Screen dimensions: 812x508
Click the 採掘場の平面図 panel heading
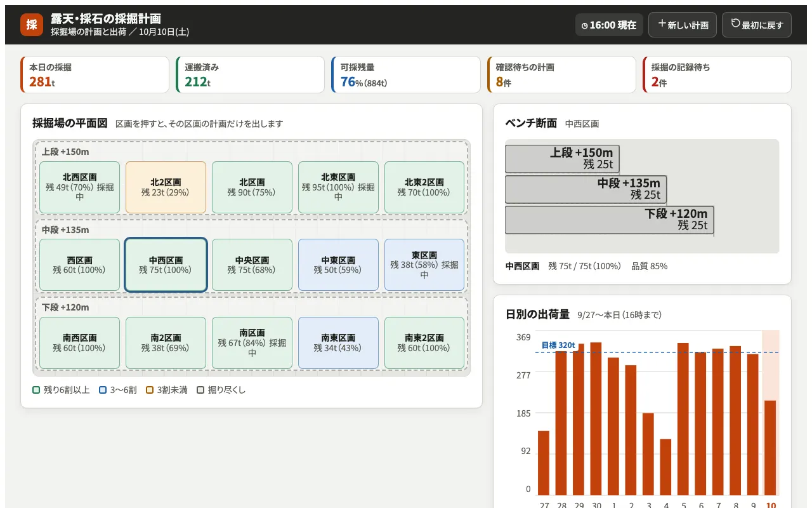click(x=70, y=123)
